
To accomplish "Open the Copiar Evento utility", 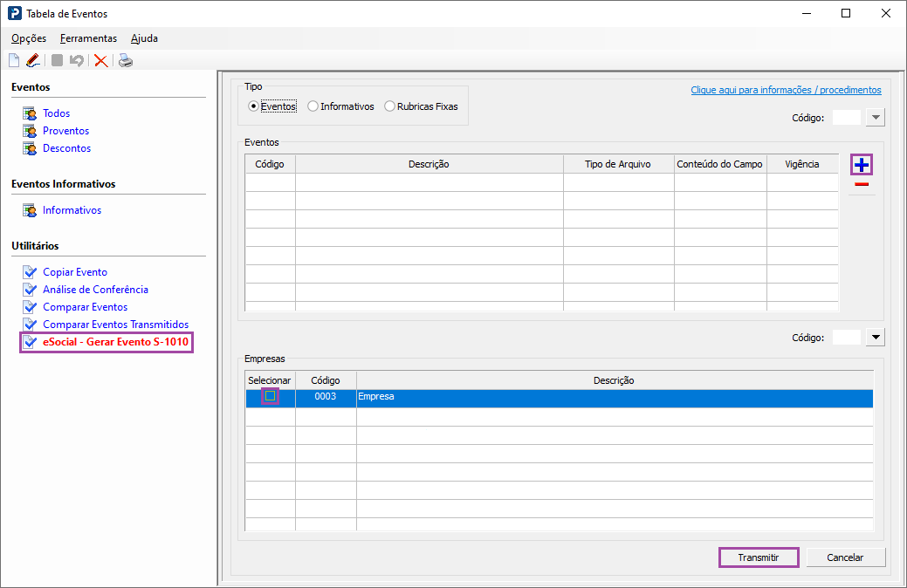I will pyautogui.click(x=74, y=272).
